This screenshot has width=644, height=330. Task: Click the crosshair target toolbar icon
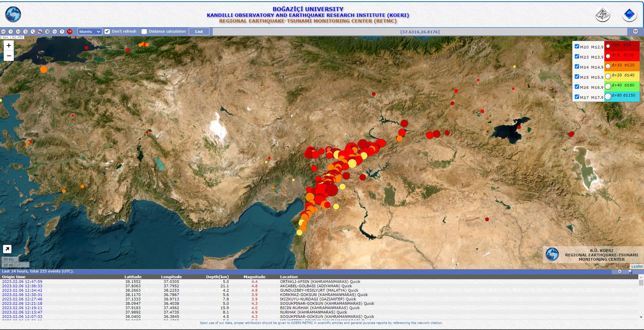tap(55, 32)
